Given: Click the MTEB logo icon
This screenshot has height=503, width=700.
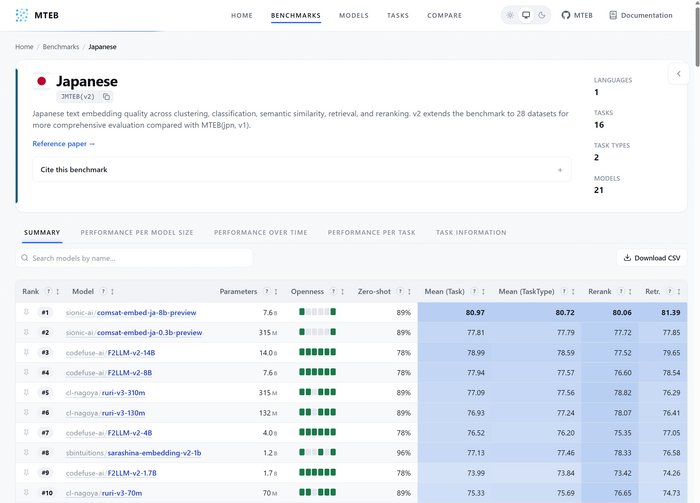Looking at the screenshot, I should [x=21, y=15].
